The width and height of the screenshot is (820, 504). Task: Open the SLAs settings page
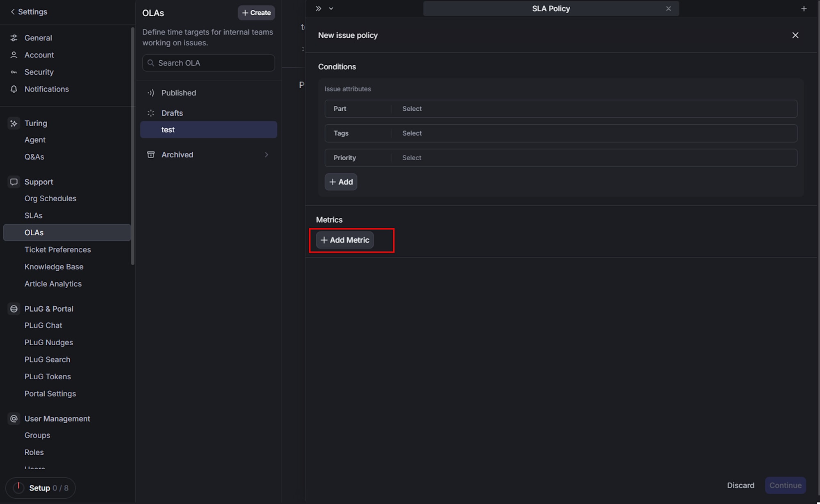pyautogui.click(x=33, y=215)
